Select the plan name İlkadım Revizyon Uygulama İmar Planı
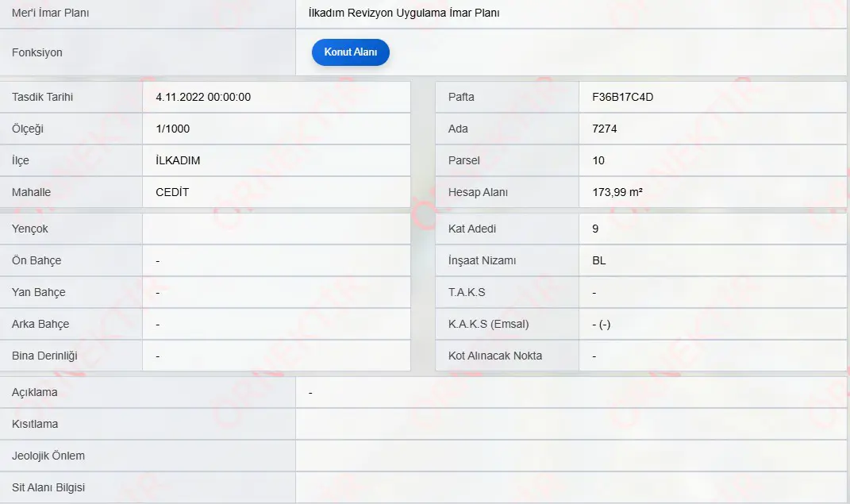850x504 pixels. click(x=404, y=13)
